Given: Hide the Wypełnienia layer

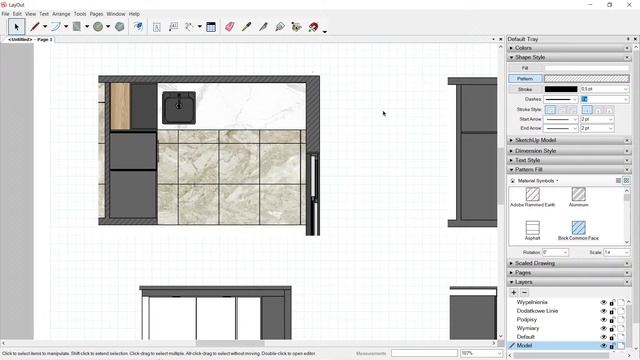Looking at the screenshot, I should (x=603, y=302).
